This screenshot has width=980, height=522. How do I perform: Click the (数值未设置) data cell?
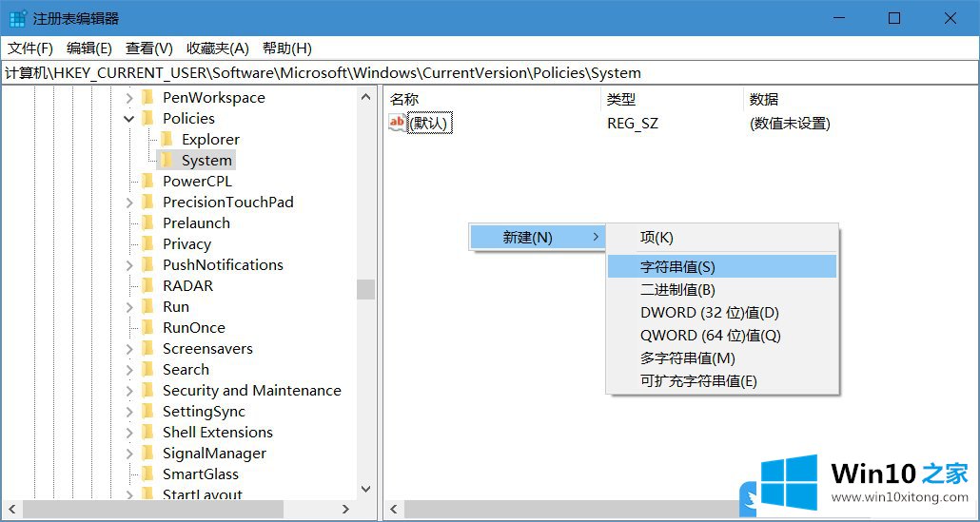[x=790, y=124]
